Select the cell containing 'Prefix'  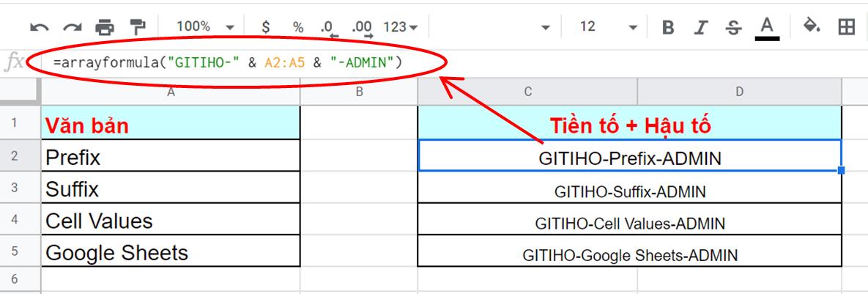(x=171, y=155)
